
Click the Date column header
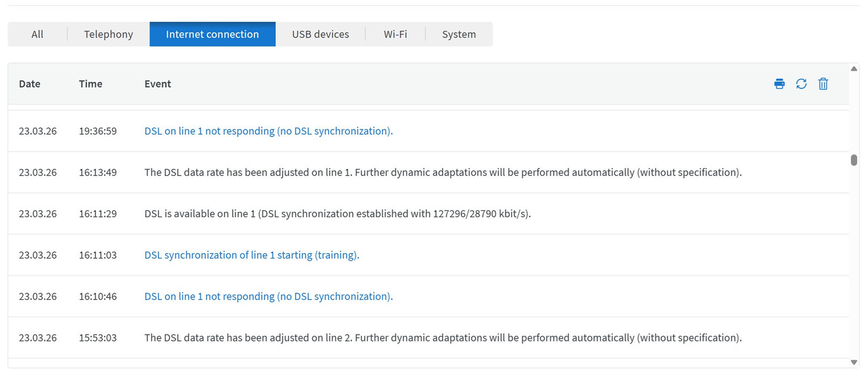(x=30, y=84)
